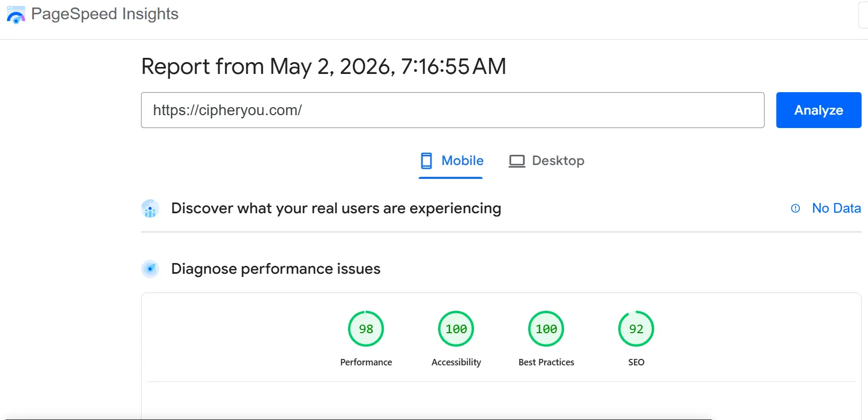Open the Performance score gauge 98
The image size is (868, 420).
(x=366, y=329)
